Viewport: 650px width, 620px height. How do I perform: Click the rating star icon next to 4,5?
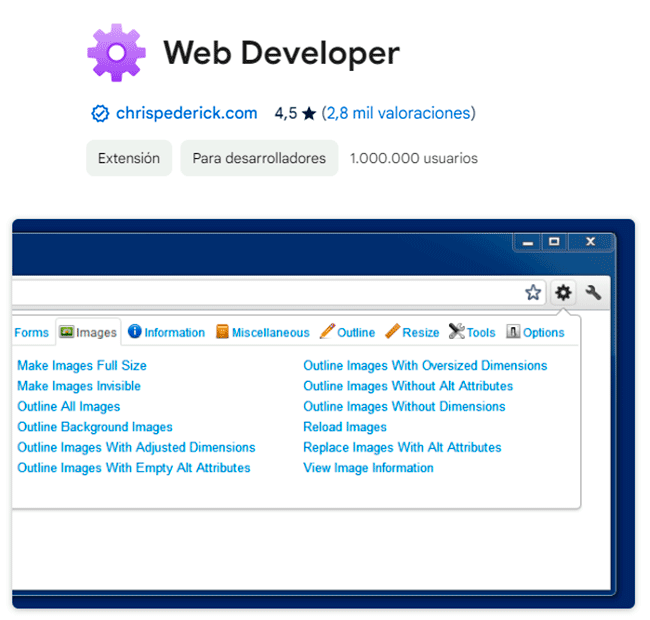pyautogui.click(x=309, y=114)
